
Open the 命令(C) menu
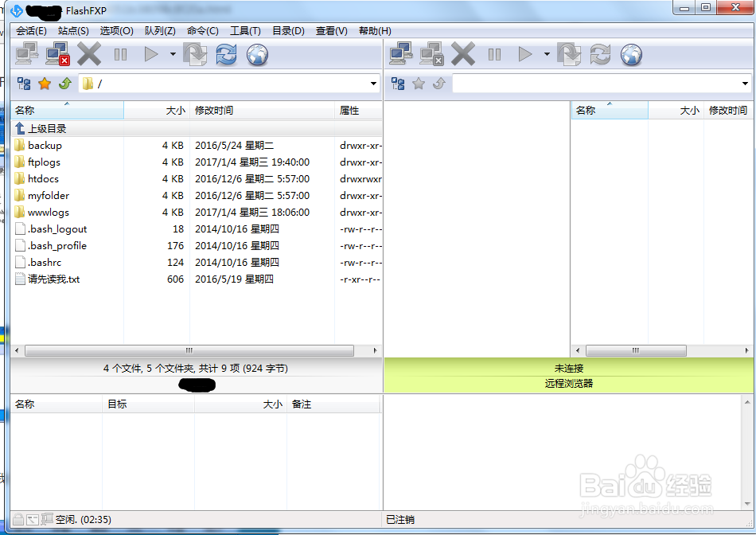pos(203,31)
